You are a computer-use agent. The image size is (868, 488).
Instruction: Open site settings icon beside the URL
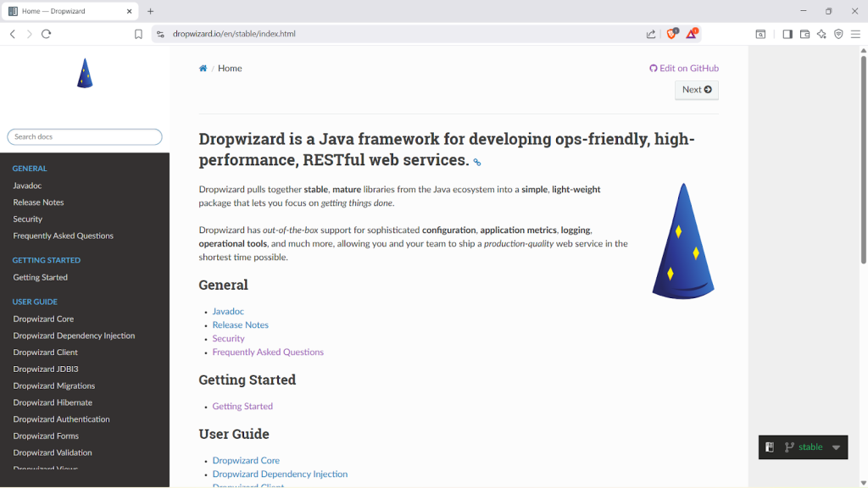(x=160, y=34)
